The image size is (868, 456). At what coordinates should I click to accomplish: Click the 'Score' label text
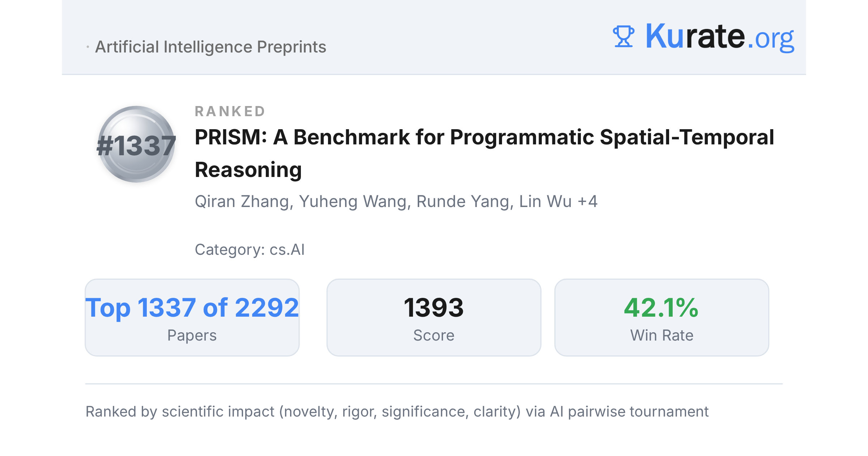coord(434,335)
